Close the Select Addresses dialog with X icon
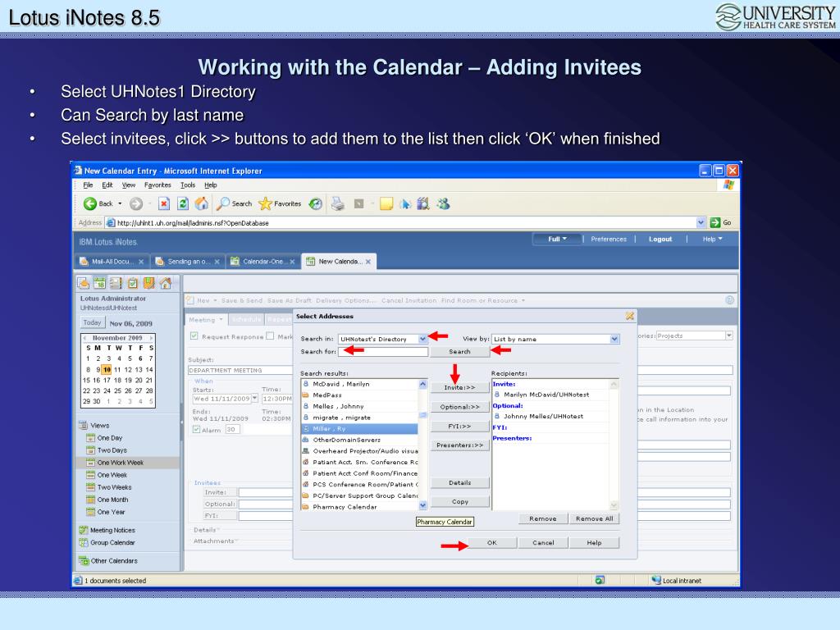The width and height of the screenshot is (840, 630). point(629,316)
